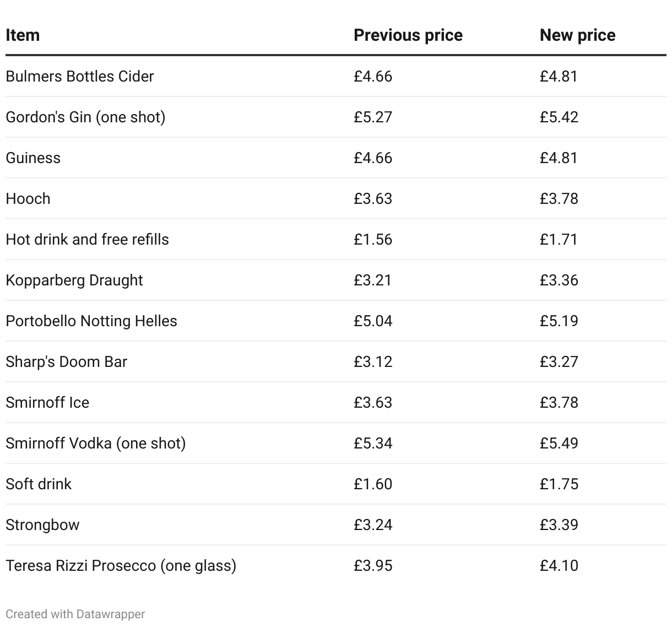Click Teresa Rizzi Prosecco (one glass) item
Screen dimensions: 672x627
tap(121, 565)
